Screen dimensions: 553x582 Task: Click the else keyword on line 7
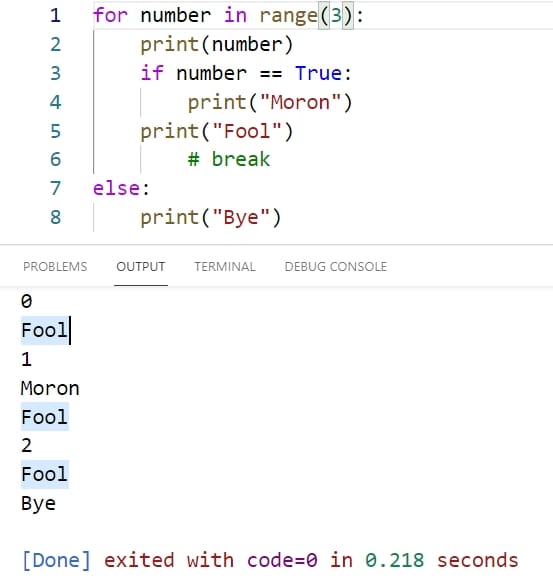(116, 188)
